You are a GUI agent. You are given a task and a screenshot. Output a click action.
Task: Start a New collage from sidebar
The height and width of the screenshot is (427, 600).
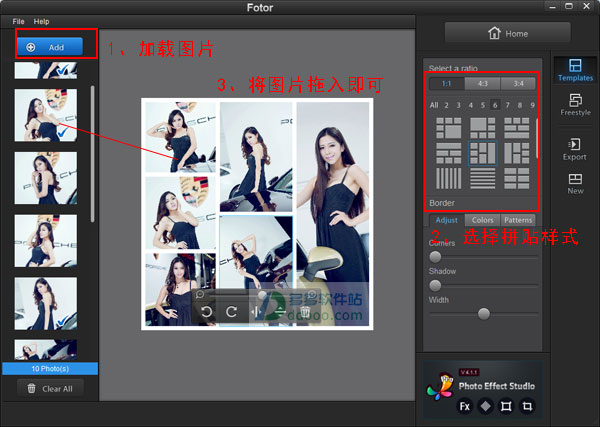click(575, 183)
